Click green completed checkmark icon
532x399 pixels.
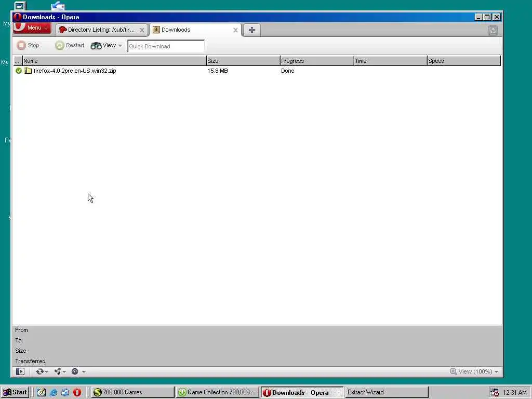click(x=19, y=71)
